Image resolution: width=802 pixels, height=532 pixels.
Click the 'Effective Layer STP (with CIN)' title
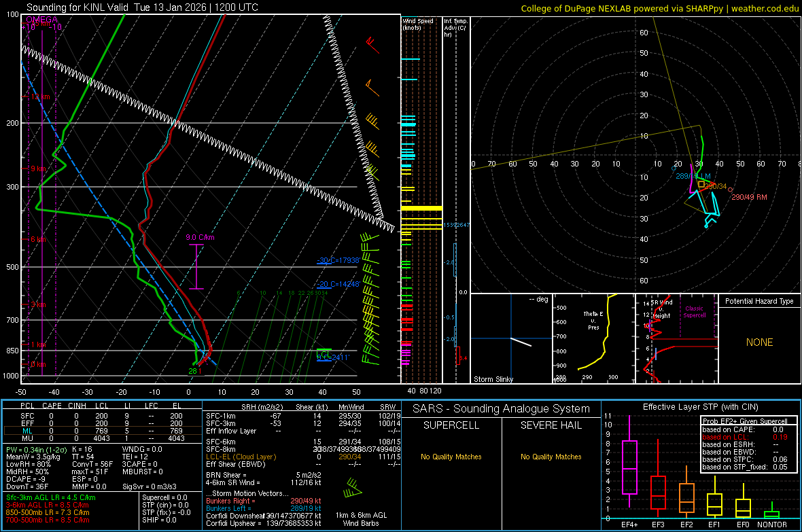(701, 407)
